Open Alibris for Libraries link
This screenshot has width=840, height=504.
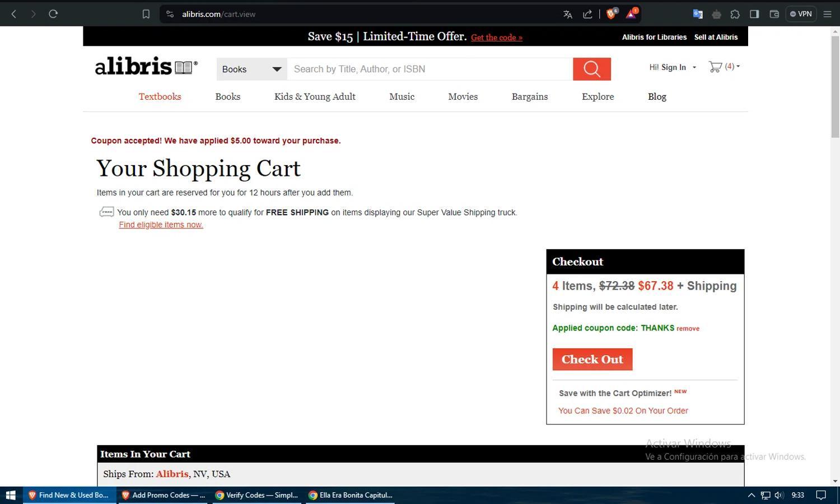(654, 37)
